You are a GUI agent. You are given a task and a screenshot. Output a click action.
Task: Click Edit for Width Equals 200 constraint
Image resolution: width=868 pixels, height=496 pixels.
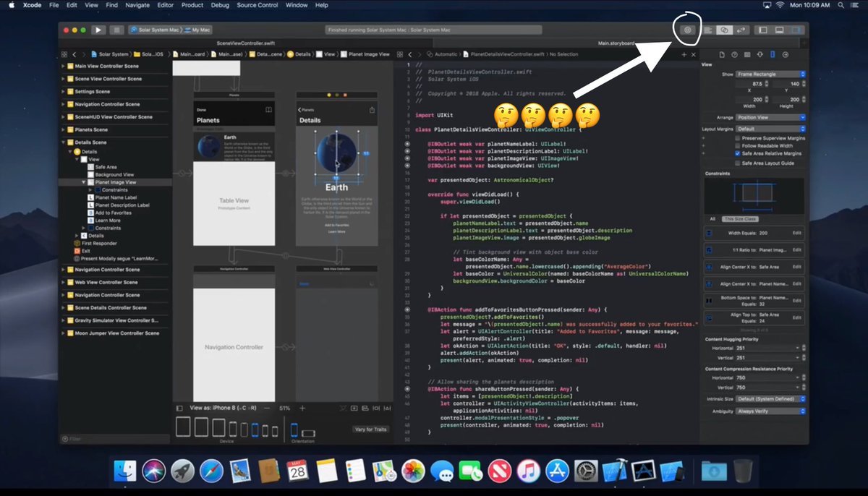796,233
